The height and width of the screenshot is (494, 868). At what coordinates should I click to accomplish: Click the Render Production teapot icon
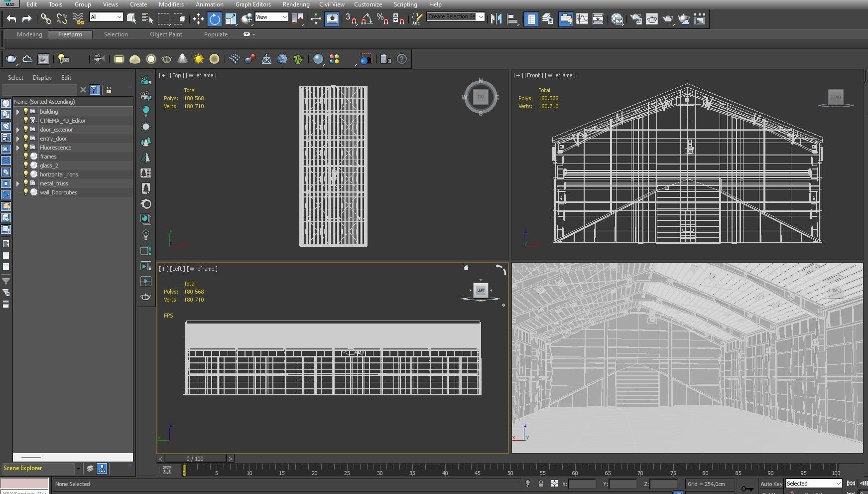pyautogui.click(x=668, y=19)
